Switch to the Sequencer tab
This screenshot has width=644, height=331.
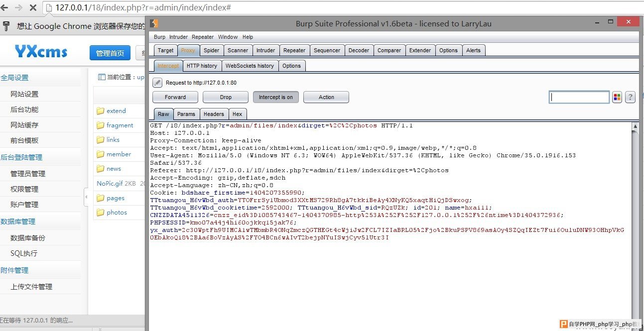[327, 50]
